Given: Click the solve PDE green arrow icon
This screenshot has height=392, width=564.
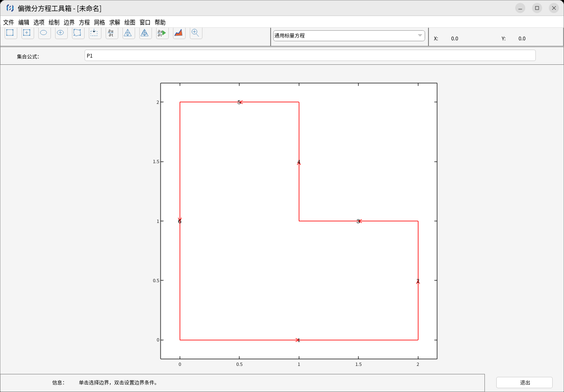Looking at the screenshot, I should 162,33.
